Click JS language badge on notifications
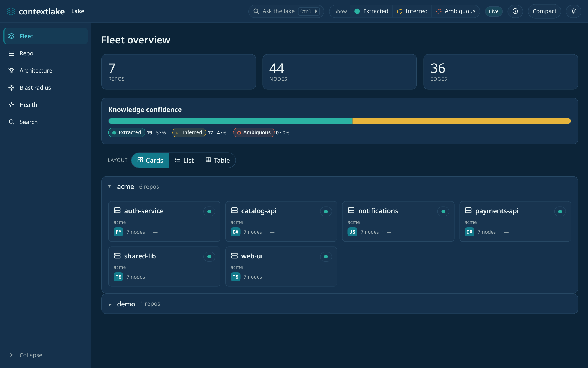This screenshot has width=588, height=368. [x=352, y=232]
